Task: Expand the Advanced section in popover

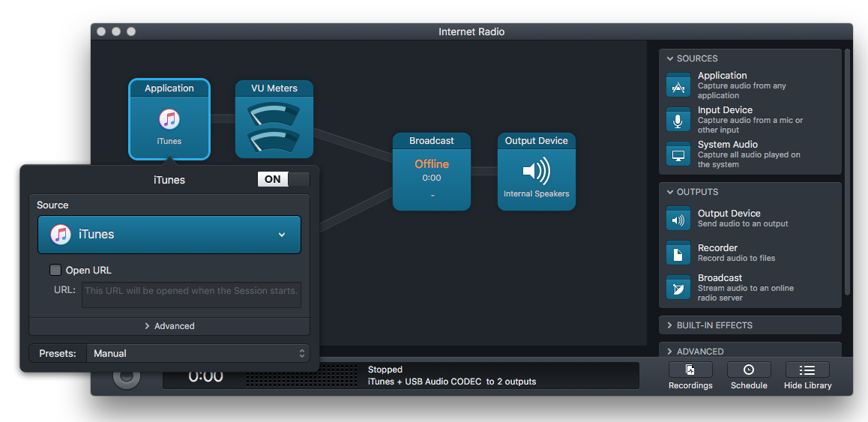Action: pyautogui.click(x=169, y=326)
